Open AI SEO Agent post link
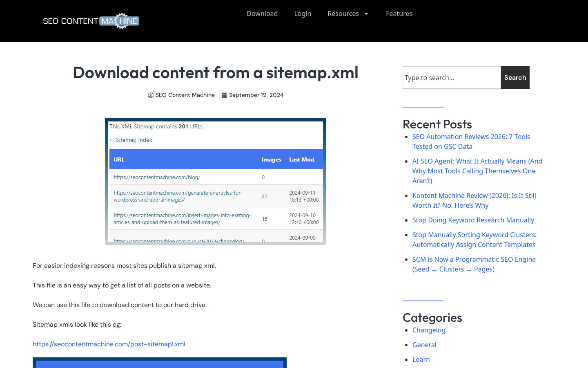588x368 pixels. point(477,171)
